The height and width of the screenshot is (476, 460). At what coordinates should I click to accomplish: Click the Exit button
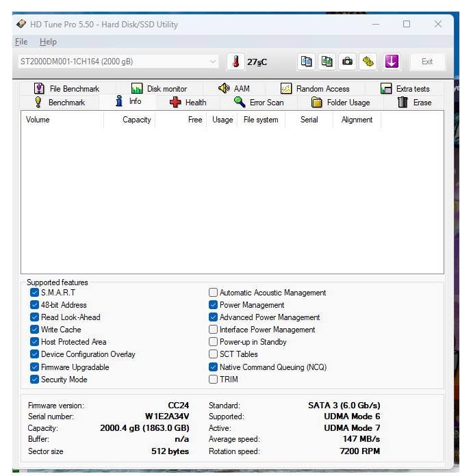coord(426,62)
